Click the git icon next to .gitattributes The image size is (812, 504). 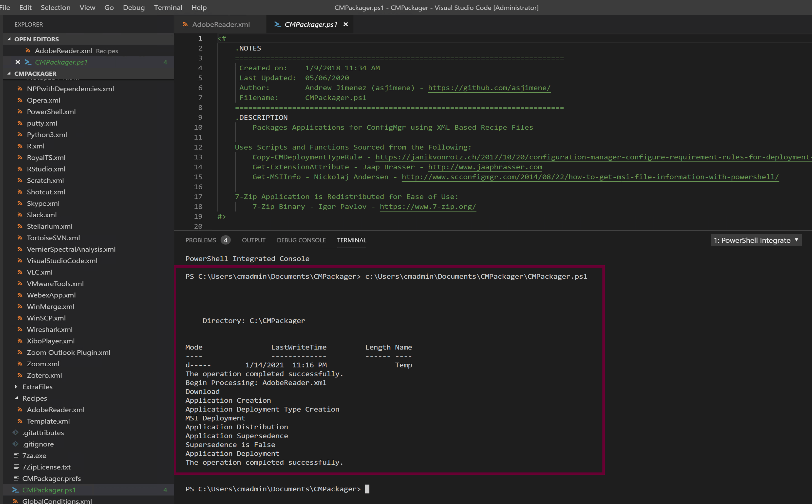tap(15, 432)
